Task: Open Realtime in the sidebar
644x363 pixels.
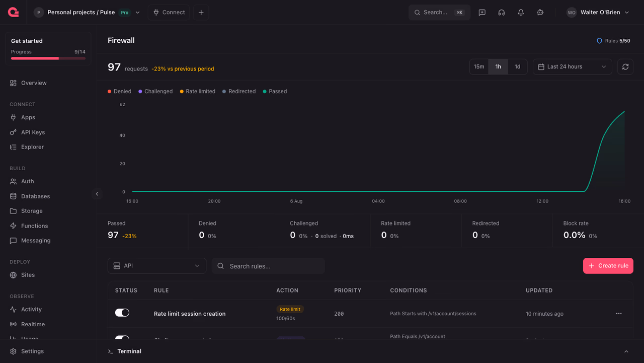Action: (x=48, y=324)
